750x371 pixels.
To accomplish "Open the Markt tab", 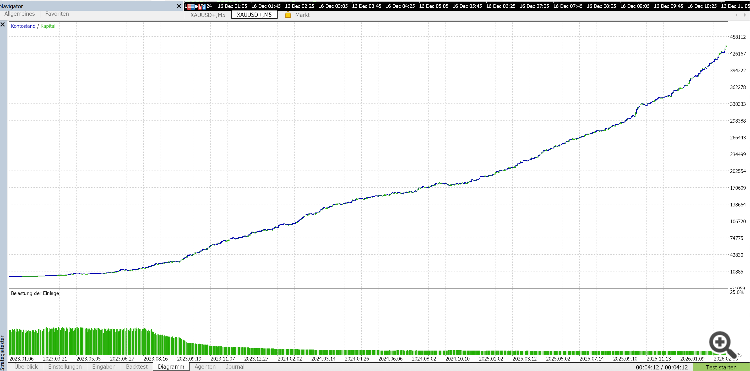I will click(x=303, y=15).
